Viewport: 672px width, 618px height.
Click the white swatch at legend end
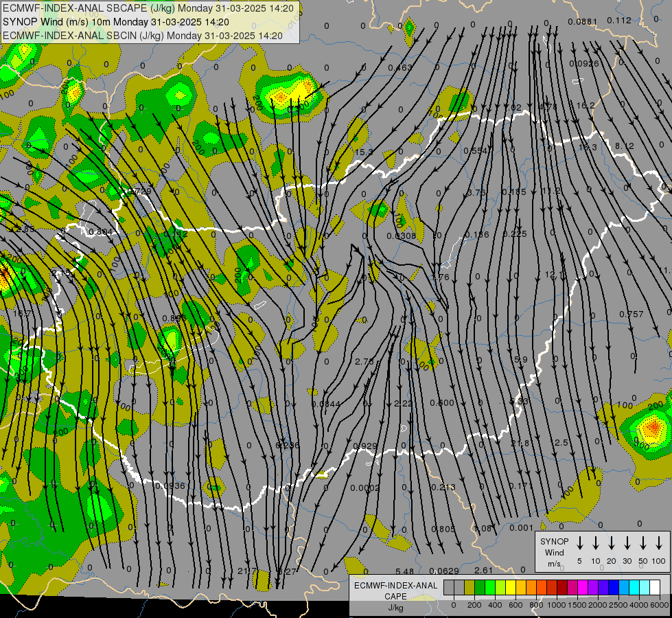(x=655, y=588)
